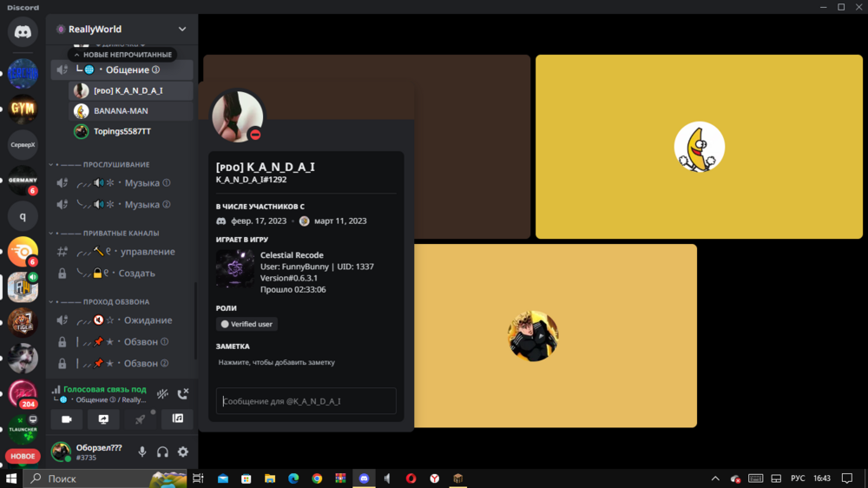868x488 pixels.
Task: Show hidden system tray icons
Action: tap(715, 478)
